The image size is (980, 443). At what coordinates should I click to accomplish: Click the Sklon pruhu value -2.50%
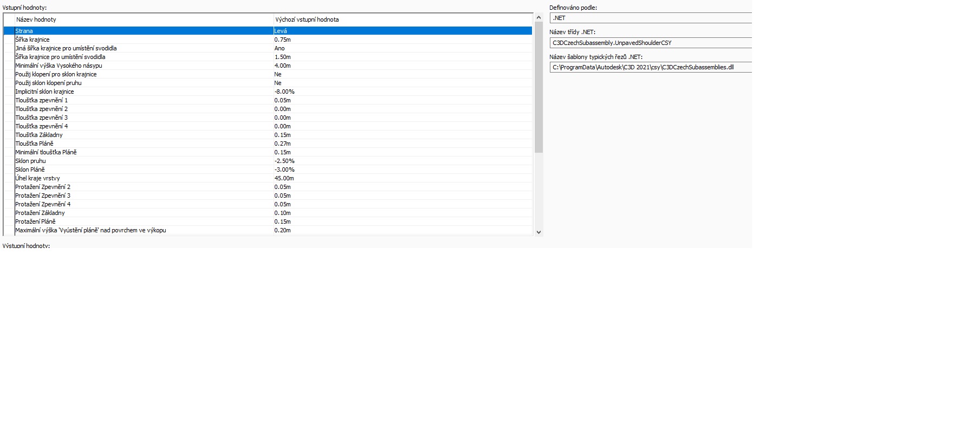point(284,161)
